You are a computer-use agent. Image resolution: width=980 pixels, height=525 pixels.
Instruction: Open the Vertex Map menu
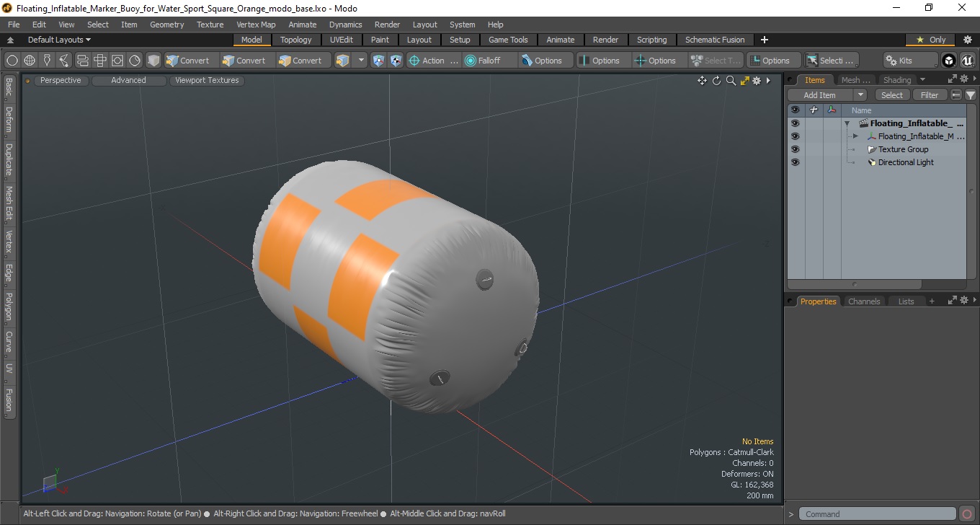256,25
